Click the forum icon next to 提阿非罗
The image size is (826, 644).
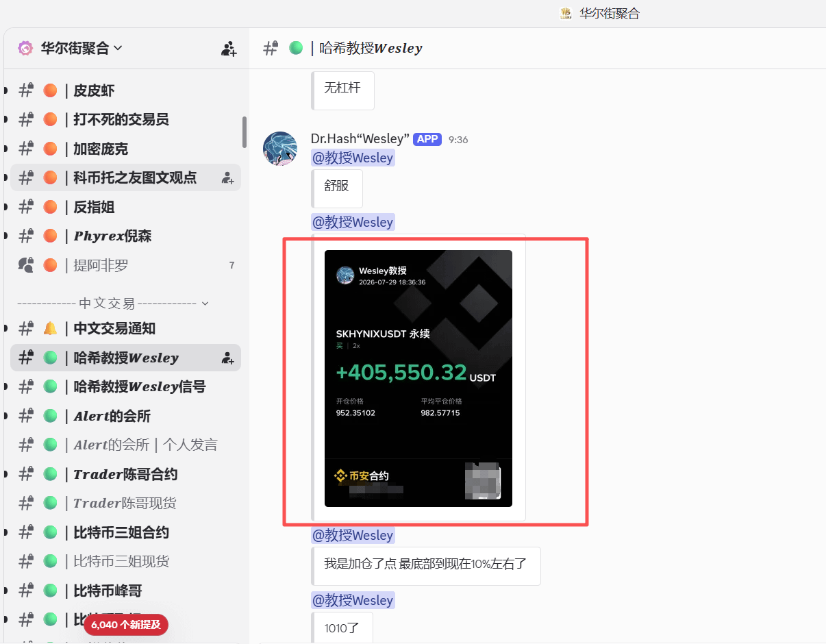pyautogui.click(x=26, y=265)
